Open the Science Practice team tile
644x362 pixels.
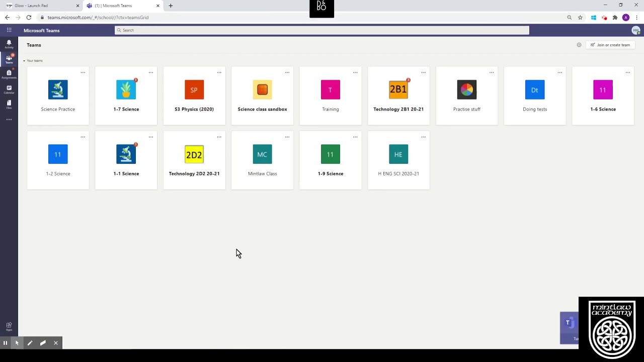click(58, 96)
